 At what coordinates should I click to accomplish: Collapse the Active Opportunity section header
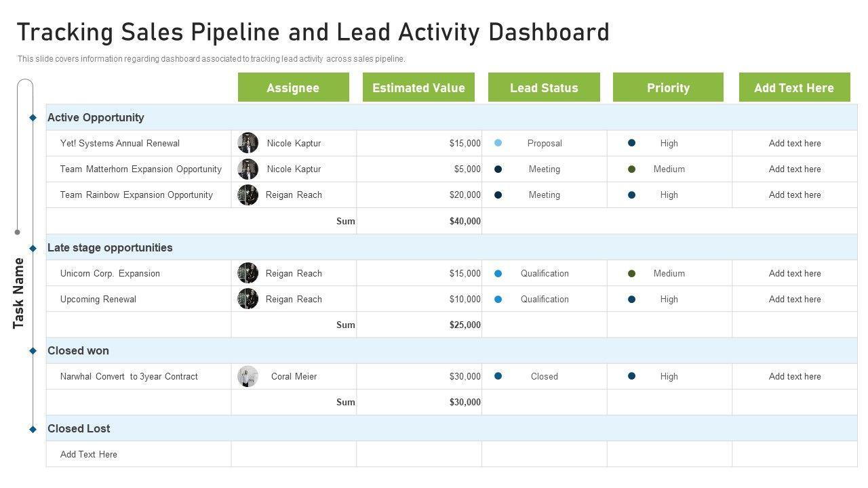(x=96, y=117)
